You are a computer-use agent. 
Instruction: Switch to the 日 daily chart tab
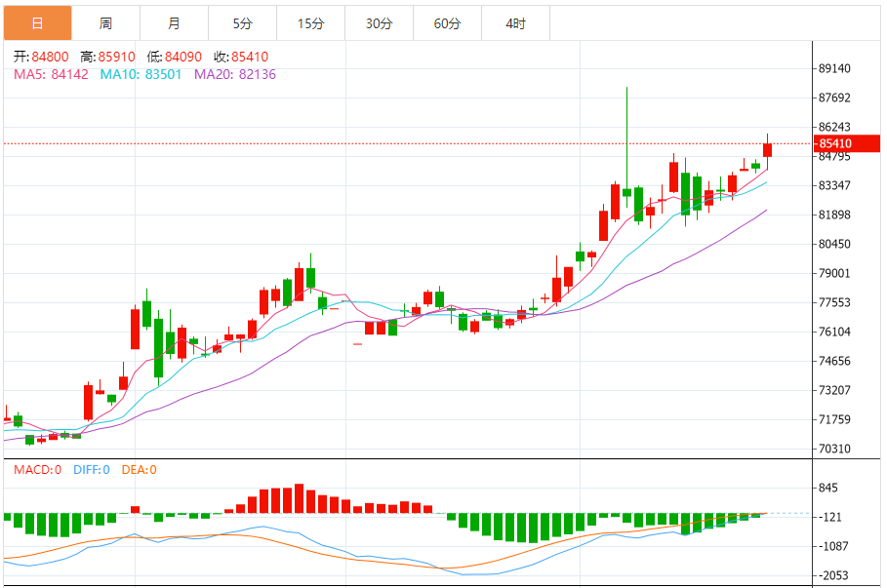pos(37,23)
